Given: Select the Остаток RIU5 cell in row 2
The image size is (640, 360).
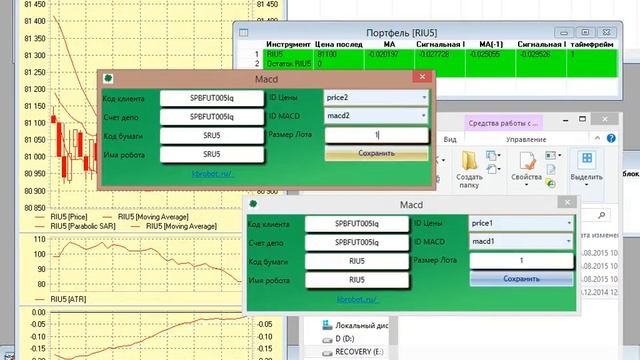Looking at the screenshot, I should click(x=289, y=64).
